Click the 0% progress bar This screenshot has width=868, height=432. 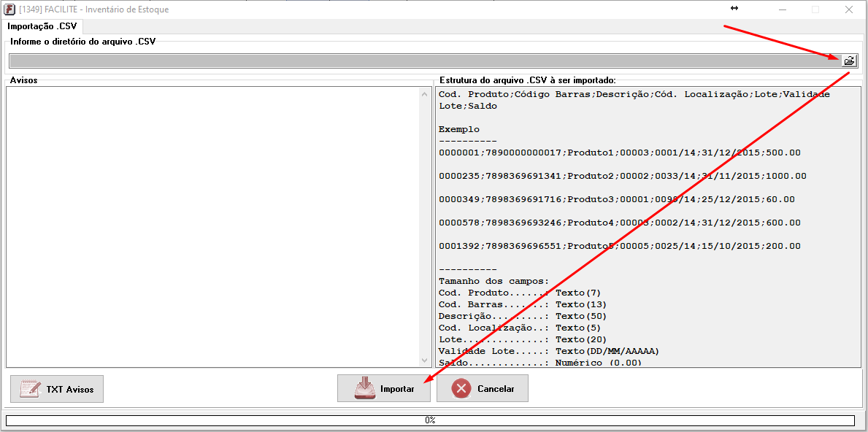click(x=430, y=420)
